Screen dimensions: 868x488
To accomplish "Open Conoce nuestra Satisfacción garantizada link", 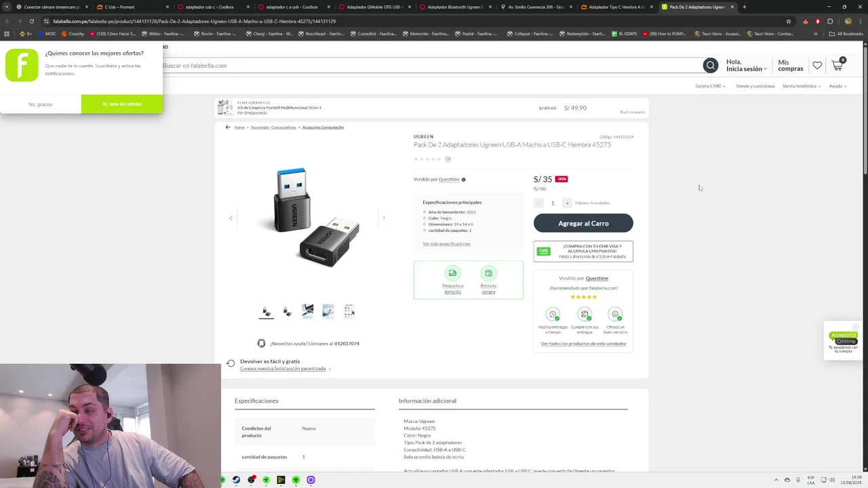I will coord(283,369).
